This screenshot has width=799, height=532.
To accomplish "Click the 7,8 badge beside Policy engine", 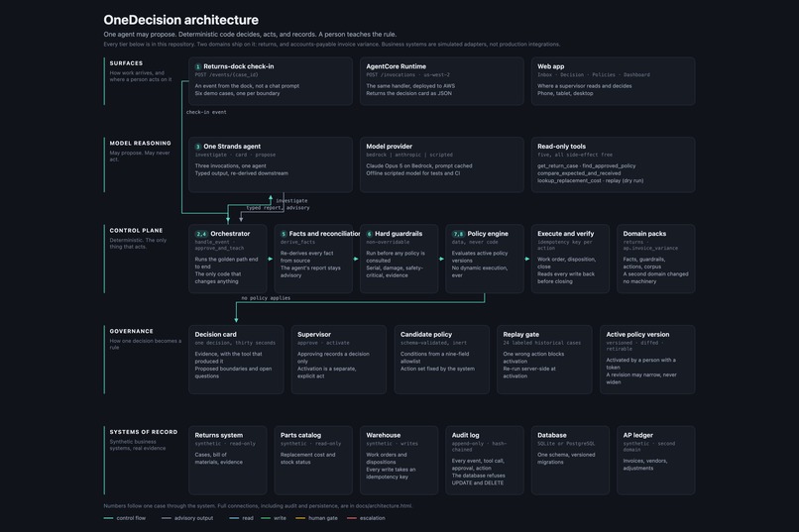I will [458, 234].
